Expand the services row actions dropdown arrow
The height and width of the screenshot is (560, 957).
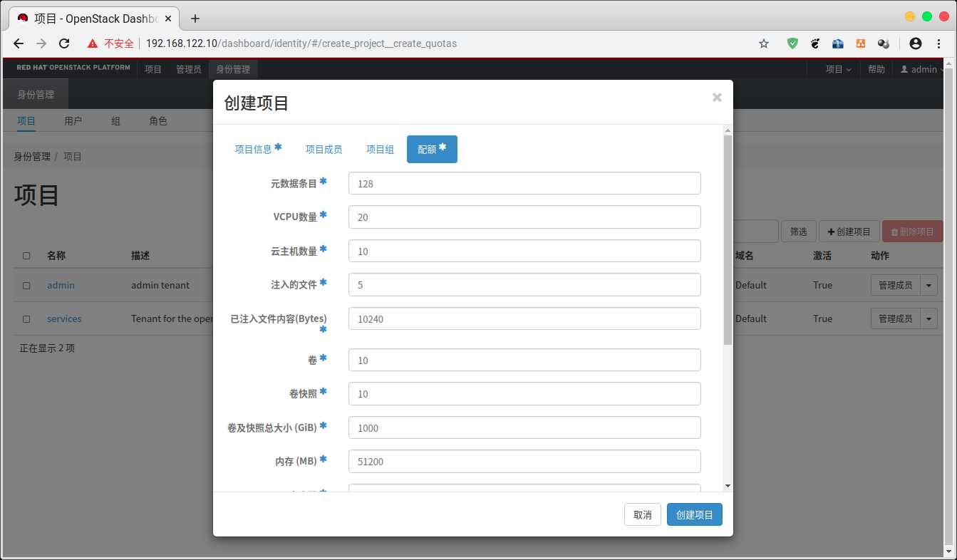[929, 318]
